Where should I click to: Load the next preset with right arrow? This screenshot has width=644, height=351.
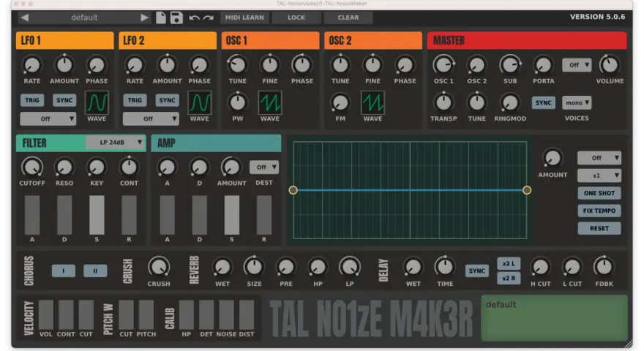144,18
